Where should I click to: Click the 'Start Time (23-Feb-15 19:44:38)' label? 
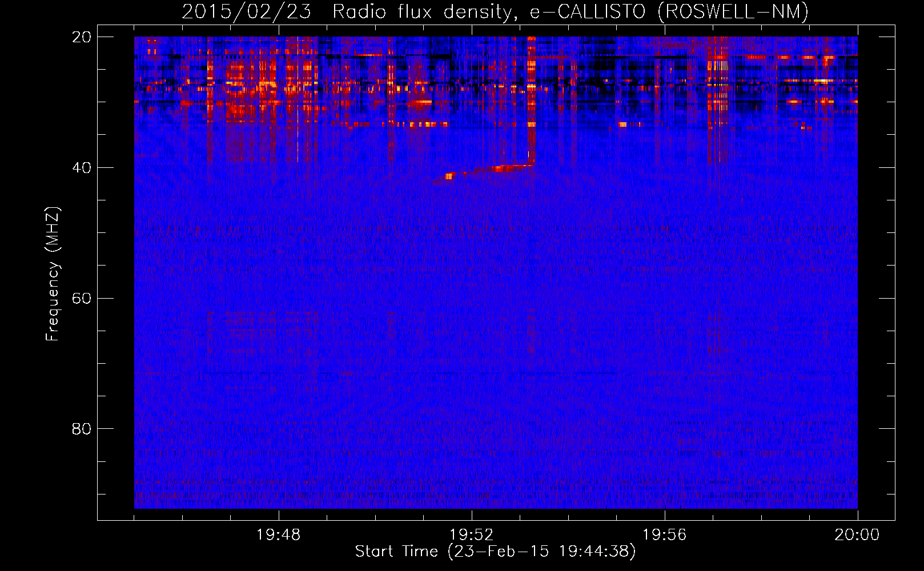[495, 552]
